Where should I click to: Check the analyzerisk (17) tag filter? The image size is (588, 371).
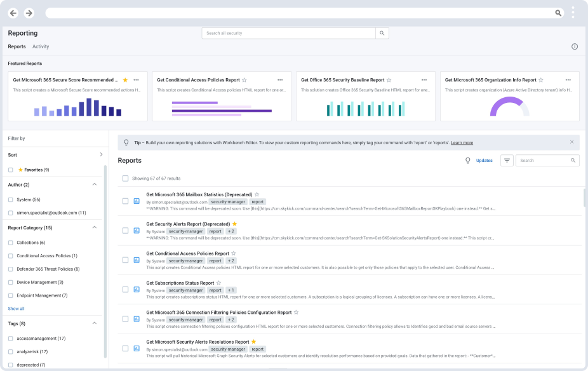click(x=11, y=351)
